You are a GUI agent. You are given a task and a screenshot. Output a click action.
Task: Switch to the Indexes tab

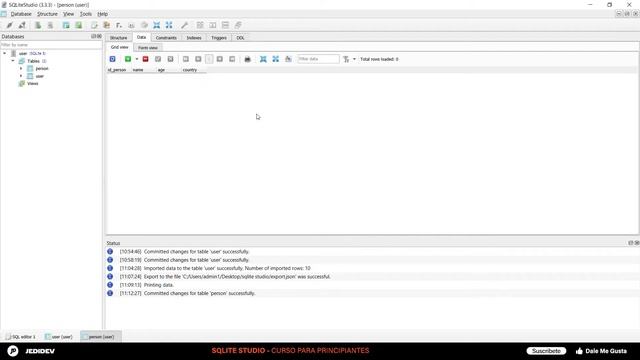click(x=194, y=38)
